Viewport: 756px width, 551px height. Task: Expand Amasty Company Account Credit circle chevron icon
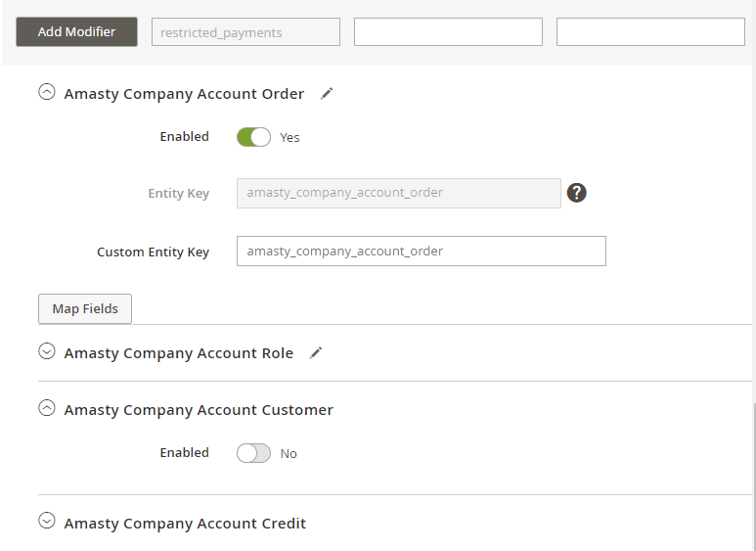click(47, 521)
